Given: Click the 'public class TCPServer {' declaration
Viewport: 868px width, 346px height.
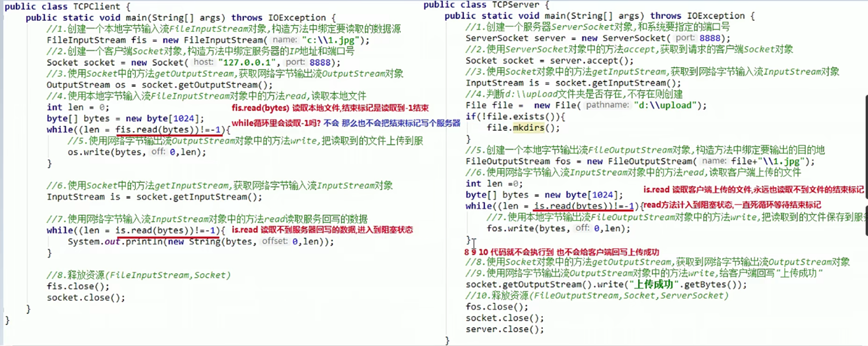Looking at the screenshot, I should 486,5.
